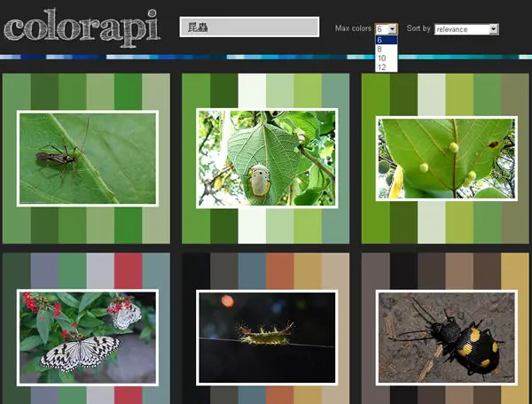This screenshot has height=404, width=532.
Task: Pick the orange swatch in caterpillar palette
Action: tap(280, 271)
